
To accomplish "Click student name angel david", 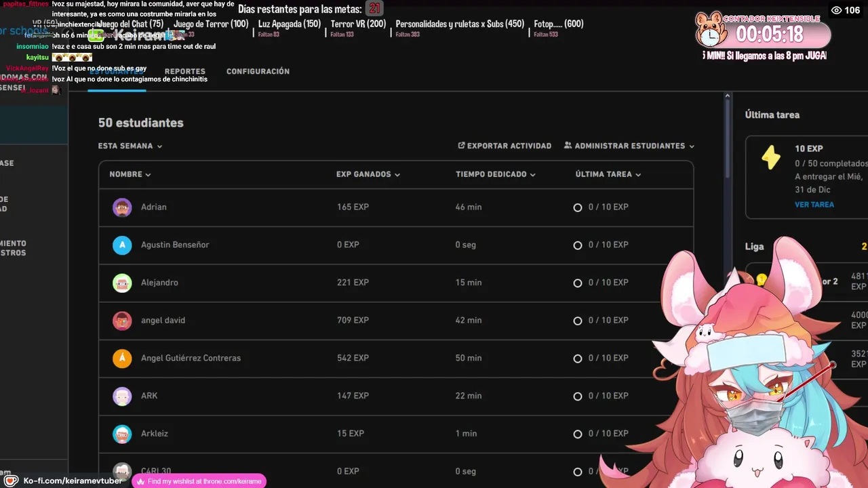I will [163, 321].
